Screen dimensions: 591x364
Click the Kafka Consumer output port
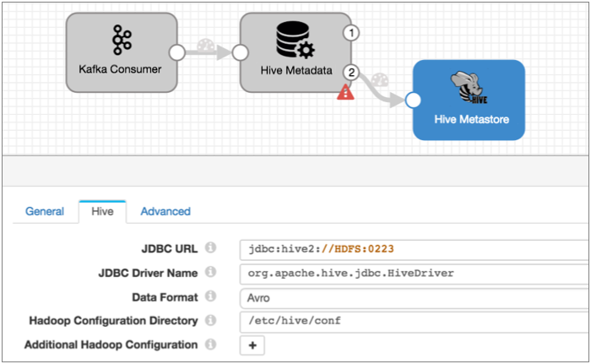[176, 52]
